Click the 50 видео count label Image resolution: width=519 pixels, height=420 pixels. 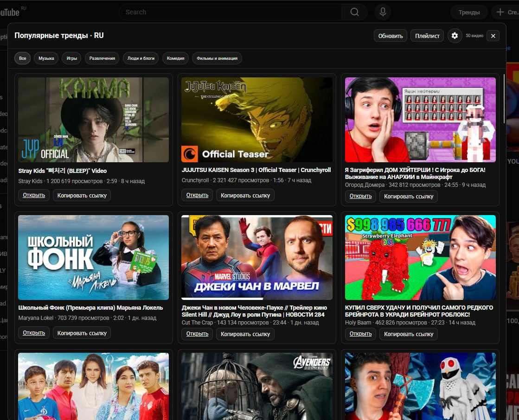[x=474, y=36]
